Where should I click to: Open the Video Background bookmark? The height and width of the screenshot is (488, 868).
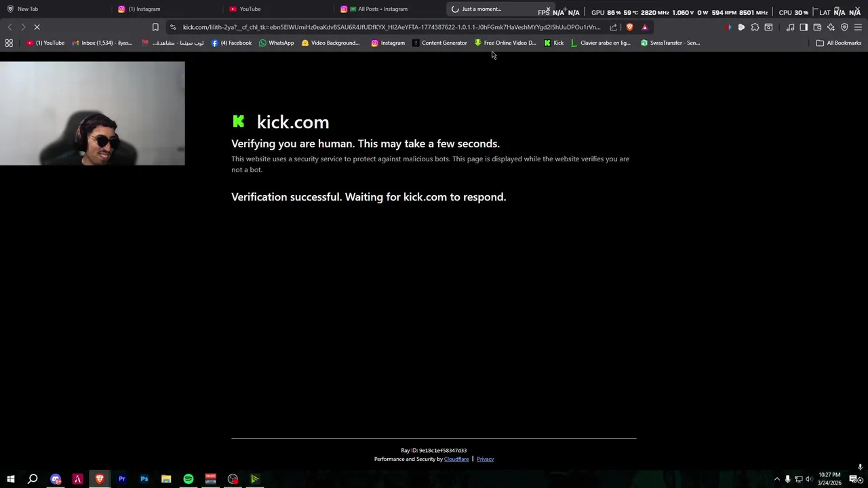coord(330,43)
